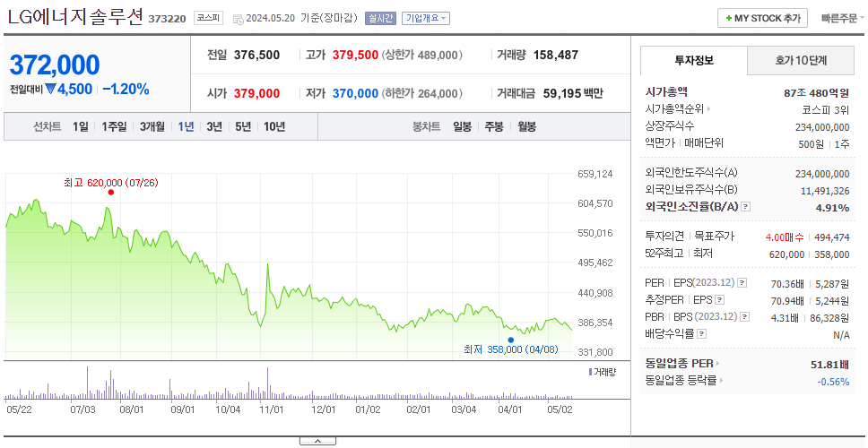Screen dimensions: 868x448
Task: Click arrow icon next to 시가총액순위
Action: coord(708,109)
